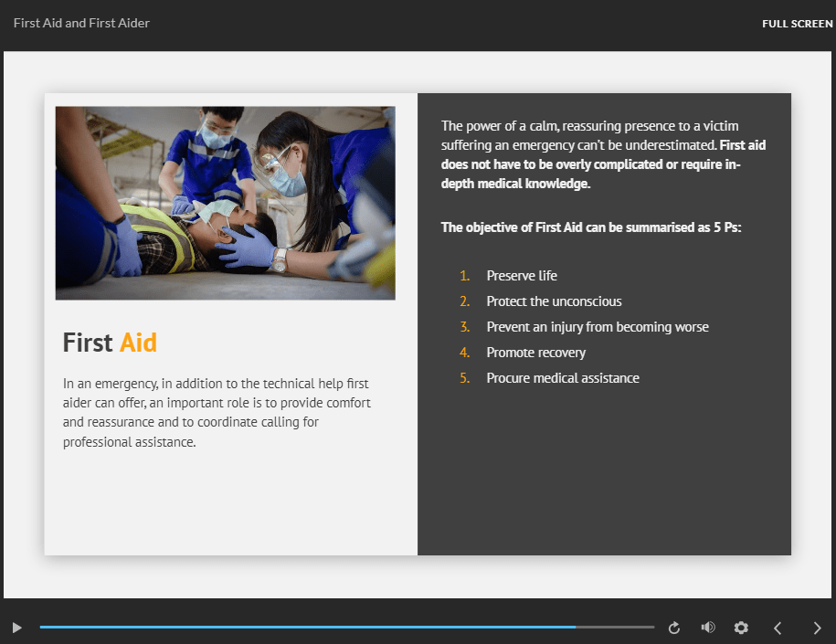Advance to the next slide with the right chevron

[x=816, y=628]
